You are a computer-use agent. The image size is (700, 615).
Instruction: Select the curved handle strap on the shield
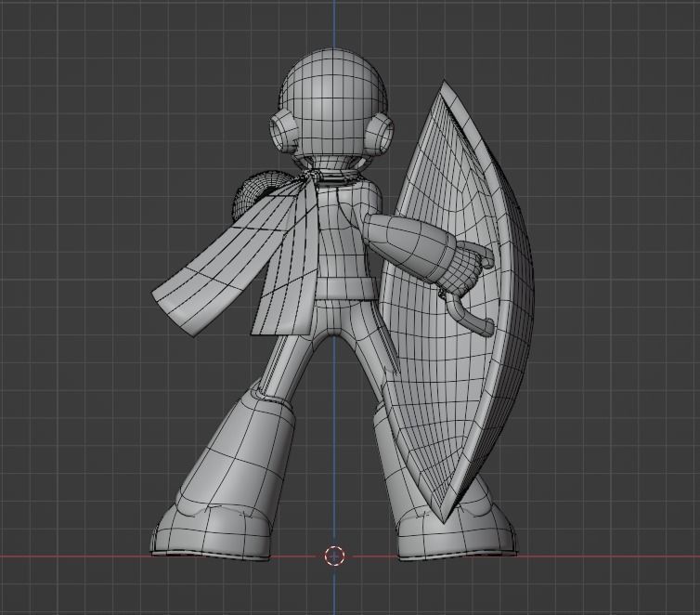pyautogui.click(x=471, y=315)
